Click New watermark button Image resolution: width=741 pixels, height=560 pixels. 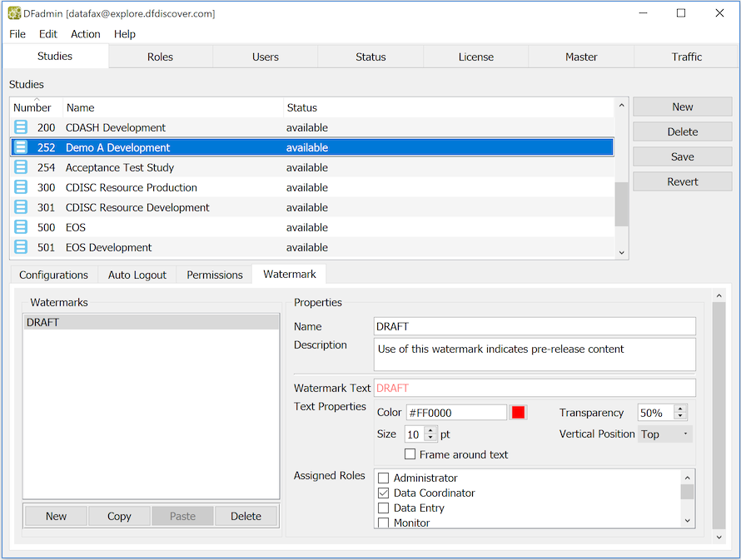click(x=56, y=516)
